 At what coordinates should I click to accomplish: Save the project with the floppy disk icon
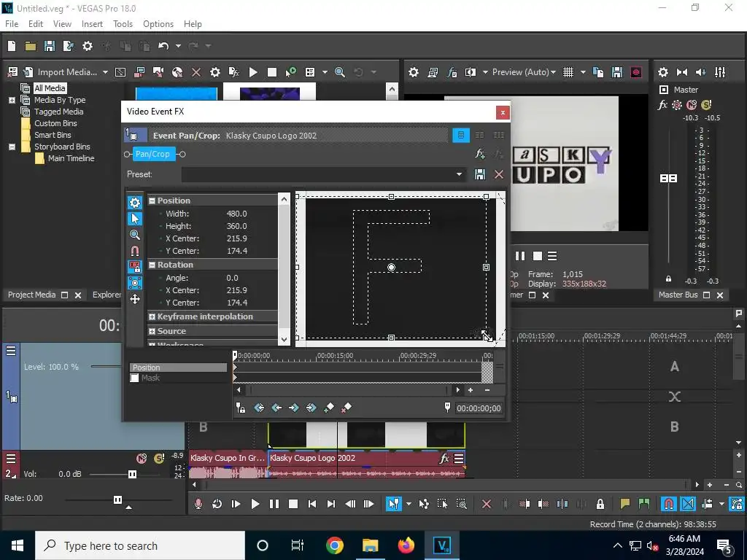coord(50,46)
